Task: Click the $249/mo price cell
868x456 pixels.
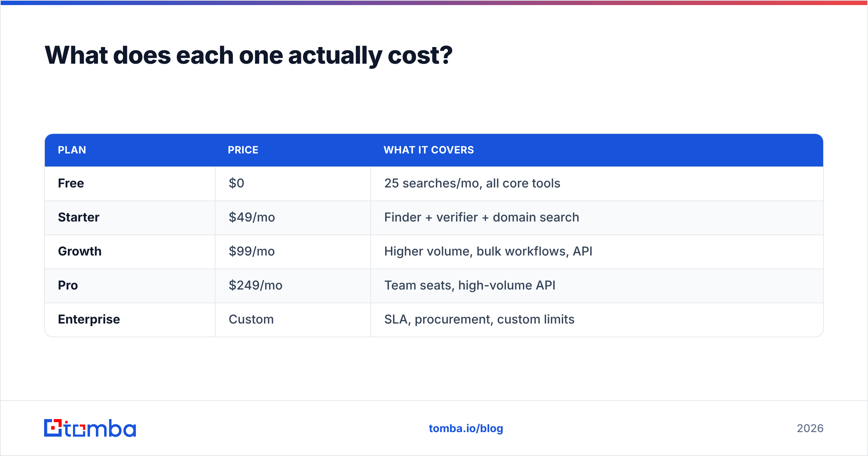Action: (293, 286)
